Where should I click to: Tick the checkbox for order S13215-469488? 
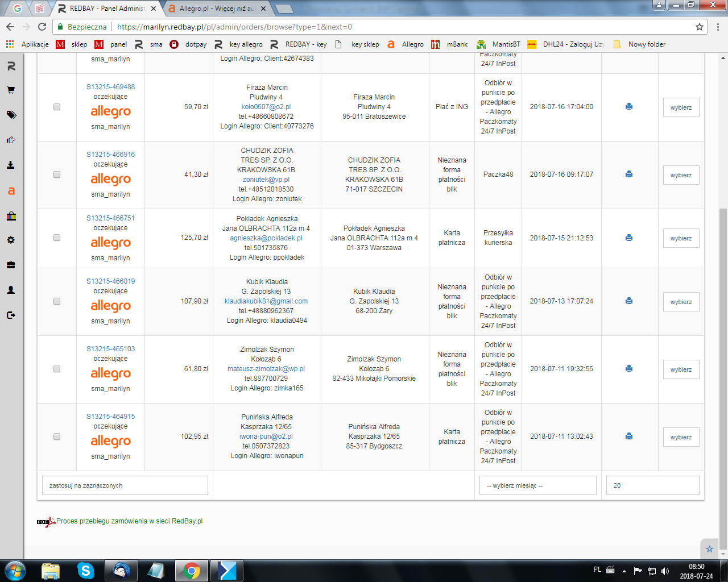[57, 107]
